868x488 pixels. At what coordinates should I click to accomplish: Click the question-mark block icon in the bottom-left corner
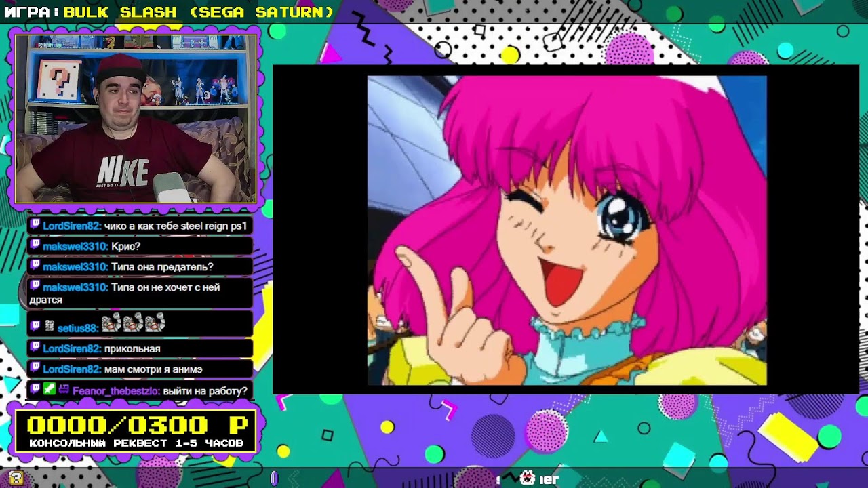coord(16,479)
